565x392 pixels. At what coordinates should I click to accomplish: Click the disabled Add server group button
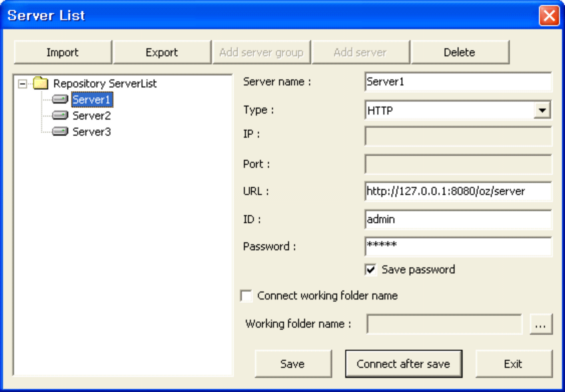pyautogui.click(x=261, y=52)
